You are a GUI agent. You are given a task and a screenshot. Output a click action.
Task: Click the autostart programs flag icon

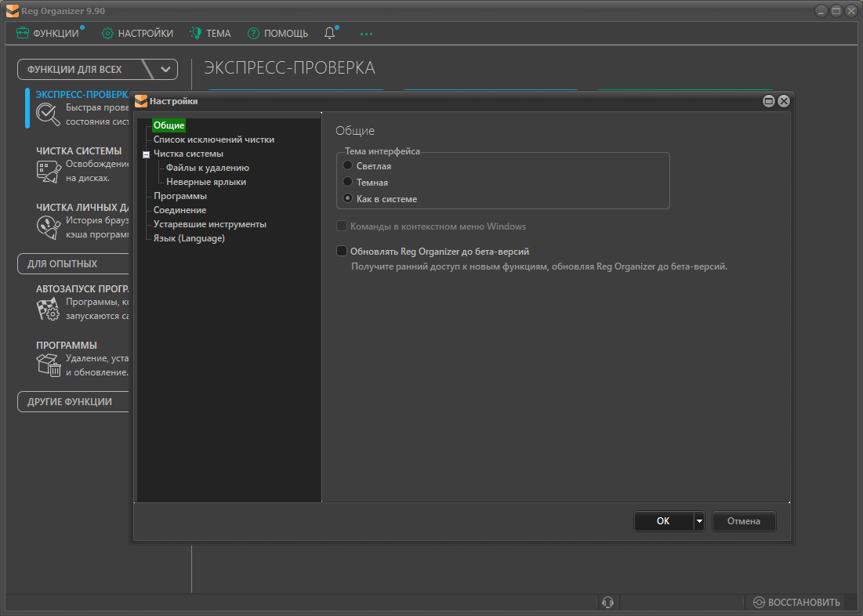pyautogui.click(x=49, y=309)
